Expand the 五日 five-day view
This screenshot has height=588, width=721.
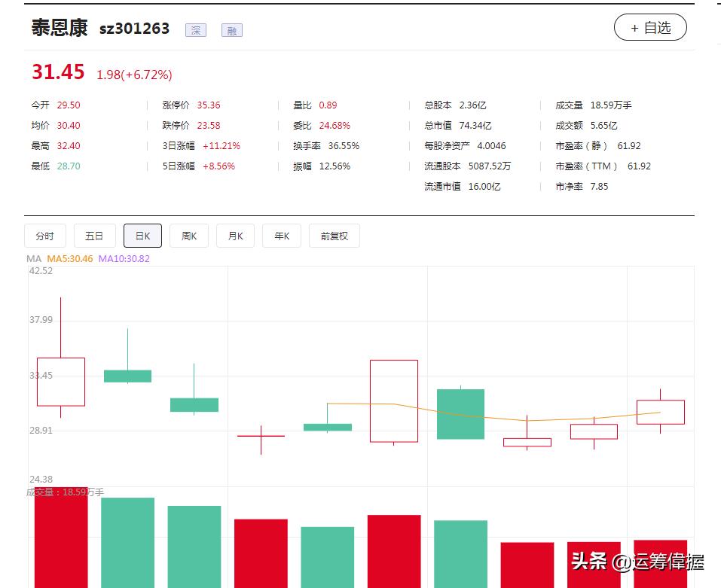click(94, 236)
